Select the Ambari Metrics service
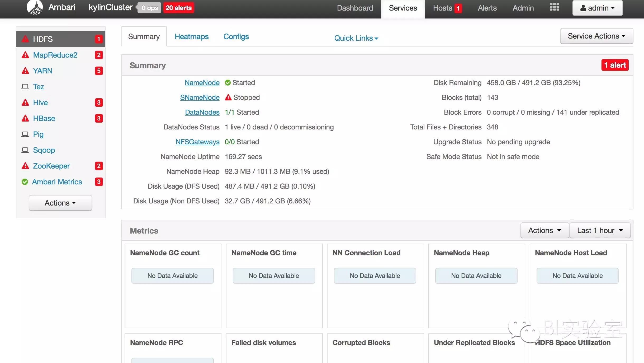Image resolution: width=644 pixels, height=363 pixels. click(57, 182)
